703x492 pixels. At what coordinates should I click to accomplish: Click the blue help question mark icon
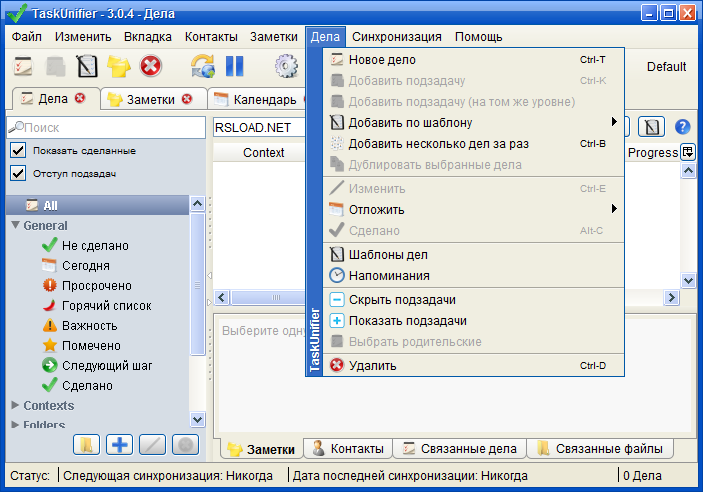coord(682,127)
